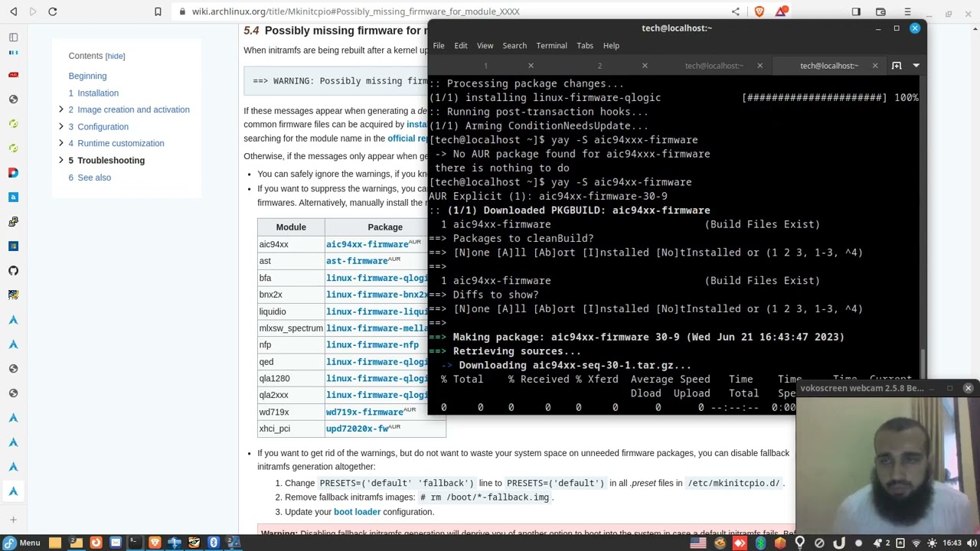Image resolution: width=980 pixels, height=551 pixels.
Task: Expand Runtime customization section
Action: pyautogui.click(x=60, y=143)
